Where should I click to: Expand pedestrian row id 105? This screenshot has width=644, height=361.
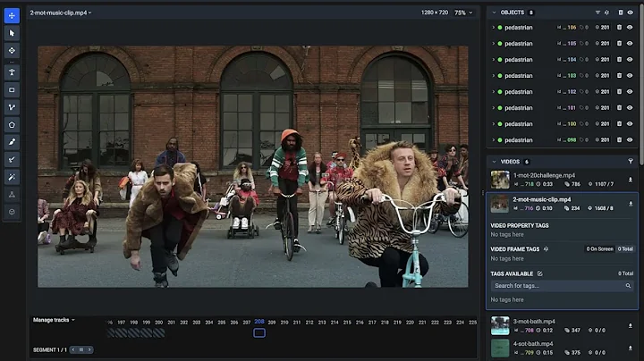pos(493,44)
